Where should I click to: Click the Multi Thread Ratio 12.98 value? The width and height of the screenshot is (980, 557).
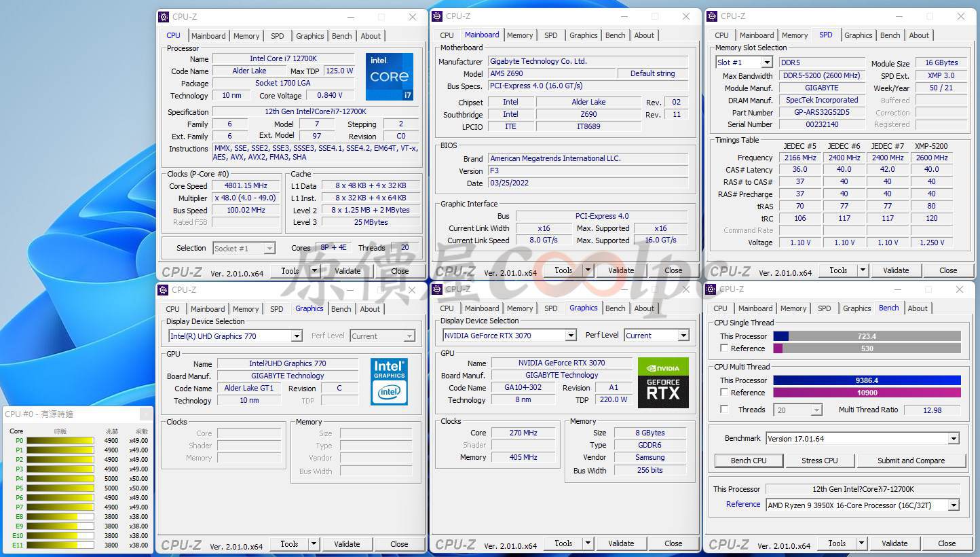[932, 410]
